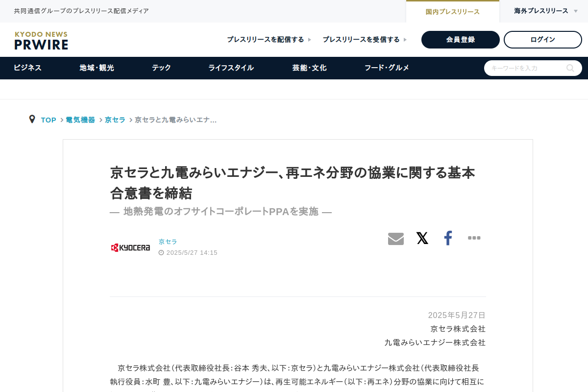Click the Kyodo News PRWIRE logo
The image size is (588, 392).
click(41, 41)
